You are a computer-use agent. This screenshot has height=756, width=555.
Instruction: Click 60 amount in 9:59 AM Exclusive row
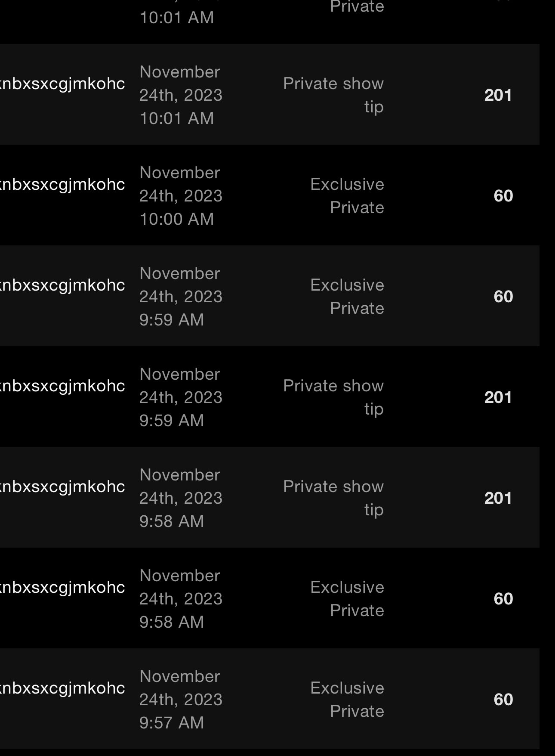point(503,297)
